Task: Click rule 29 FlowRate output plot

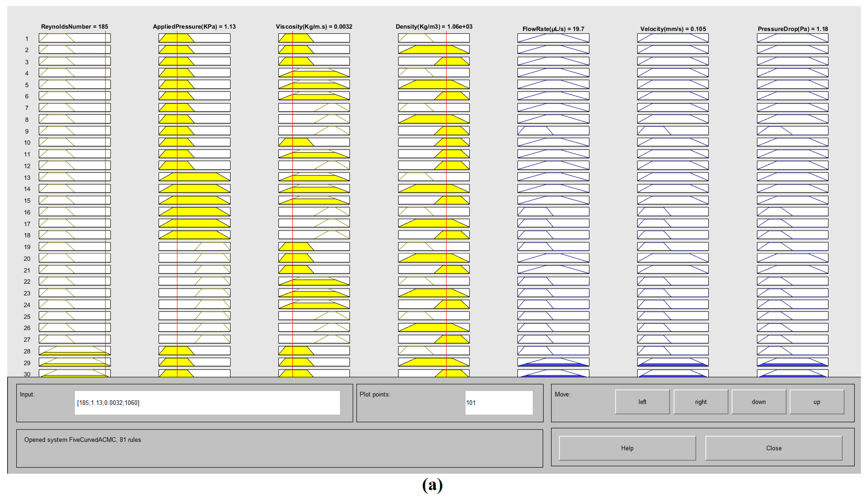Action: click(x=553, y=362)
